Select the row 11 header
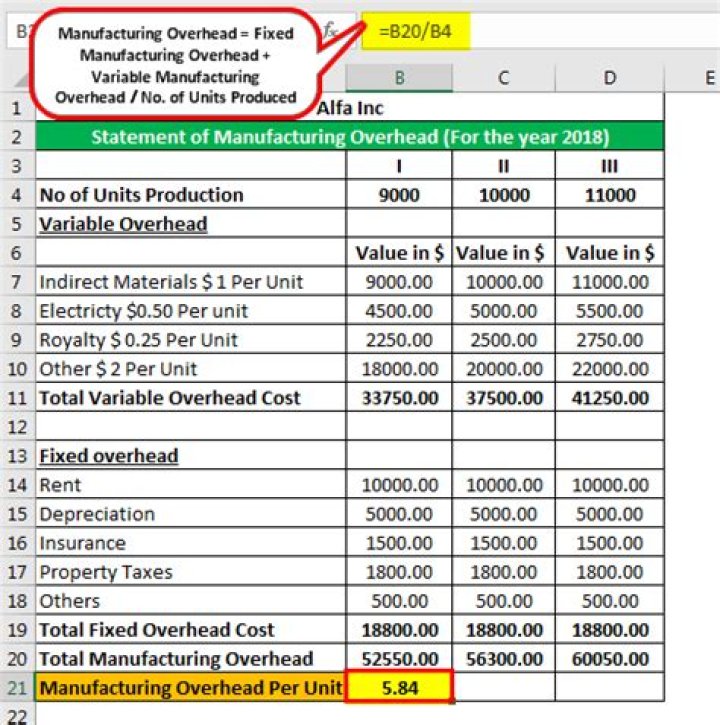This screenshot has width=720, height=725. point(17,398)
